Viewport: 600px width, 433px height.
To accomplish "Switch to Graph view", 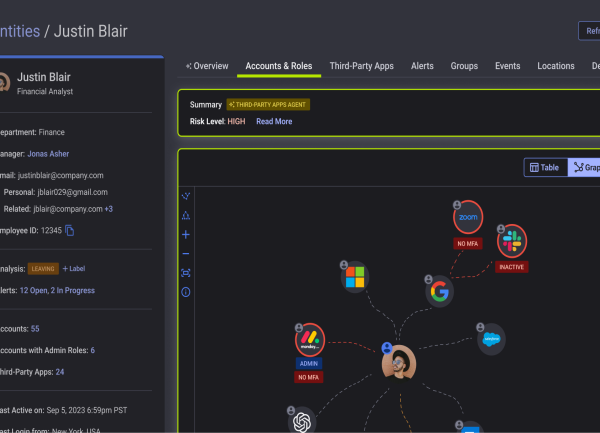I will (584, 168).
